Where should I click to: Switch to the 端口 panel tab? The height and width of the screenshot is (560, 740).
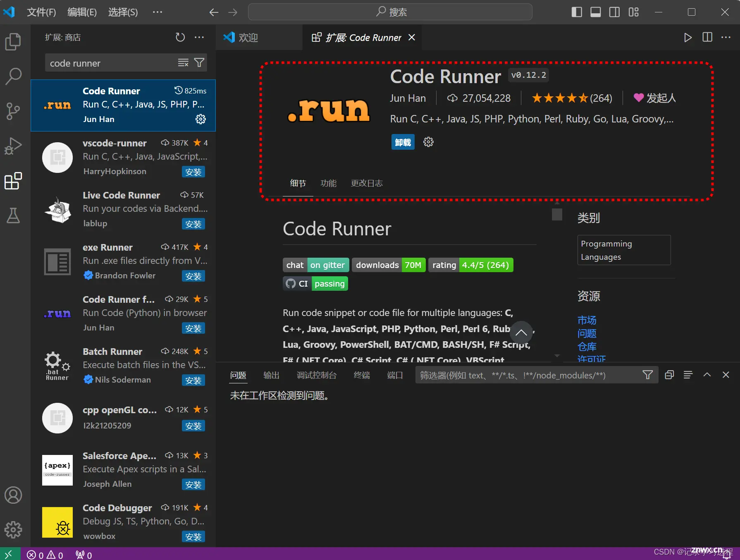(x=395, y=375)
